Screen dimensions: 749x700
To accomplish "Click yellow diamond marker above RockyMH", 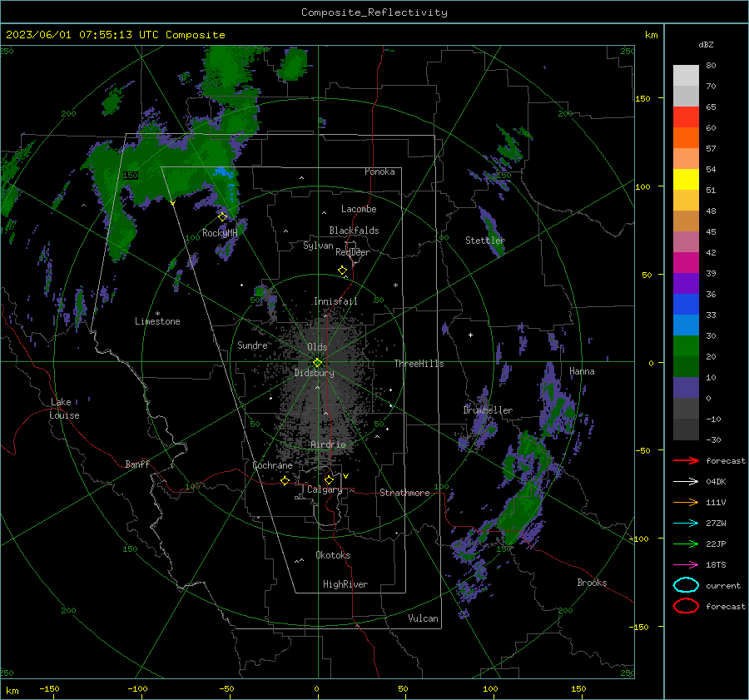I will (222, 217).
